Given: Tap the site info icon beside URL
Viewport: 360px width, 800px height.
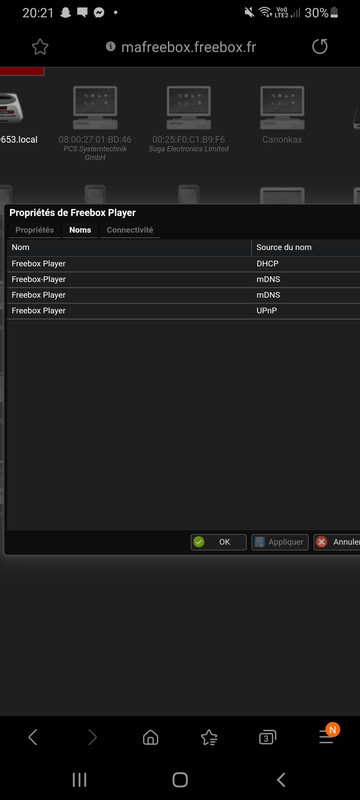Looking at the screenshot, I should pyautogui.click(x=110, y=47).
